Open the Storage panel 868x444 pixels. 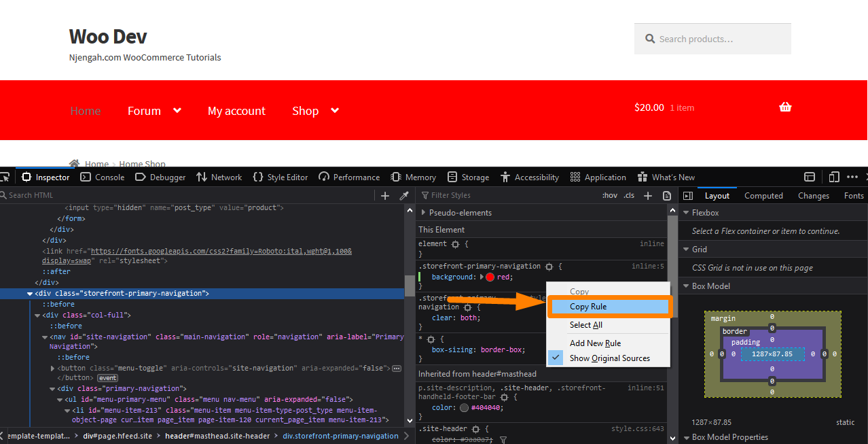tap(468, 177)
